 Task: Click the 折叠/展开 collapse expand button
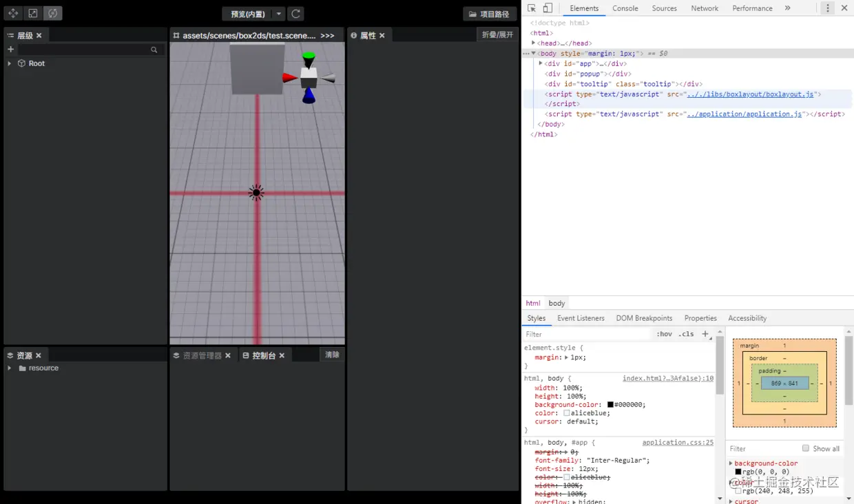[x=497, y=34]
